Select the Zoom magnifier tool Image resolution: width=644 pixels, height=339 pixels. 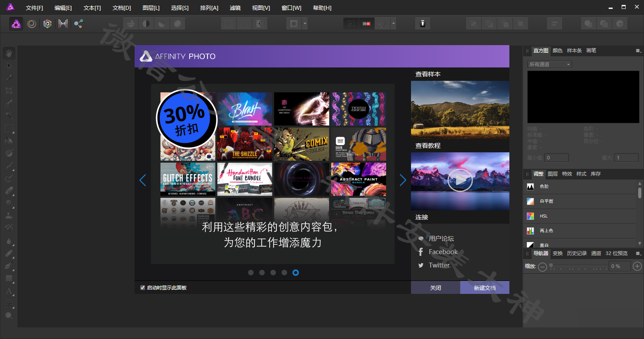tap(9, 316)
